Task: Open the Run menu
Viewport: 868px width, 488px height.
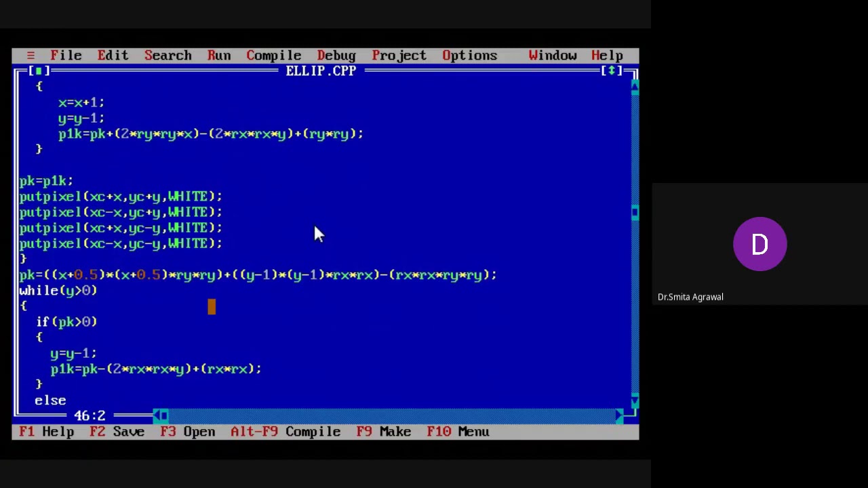Action: (219, 56)
